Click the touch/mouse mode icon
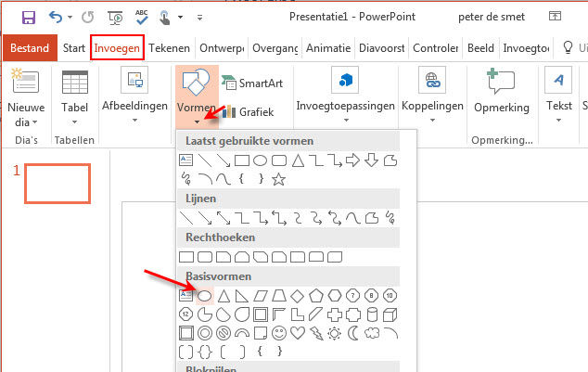Image resolution: width=588 pixels, height=372 pixels. click(165, 18)
